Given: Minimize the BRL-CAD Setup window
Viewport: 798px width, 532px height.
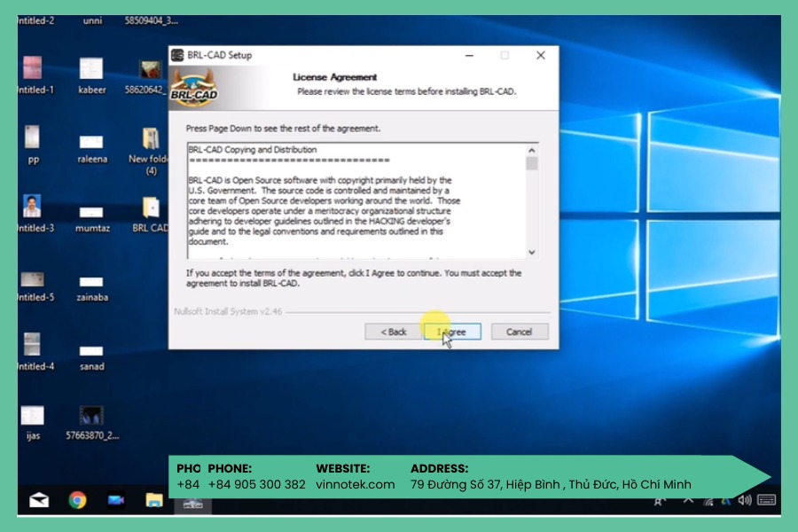Looking at the screenshot, I should [x=469, y=56].
